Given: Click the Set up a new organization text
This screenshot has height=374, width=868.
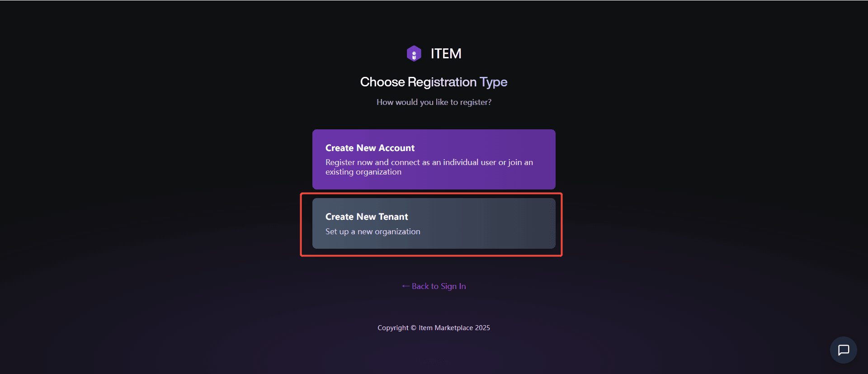Looking at the screenshot, I should click(x=373, y=232).
